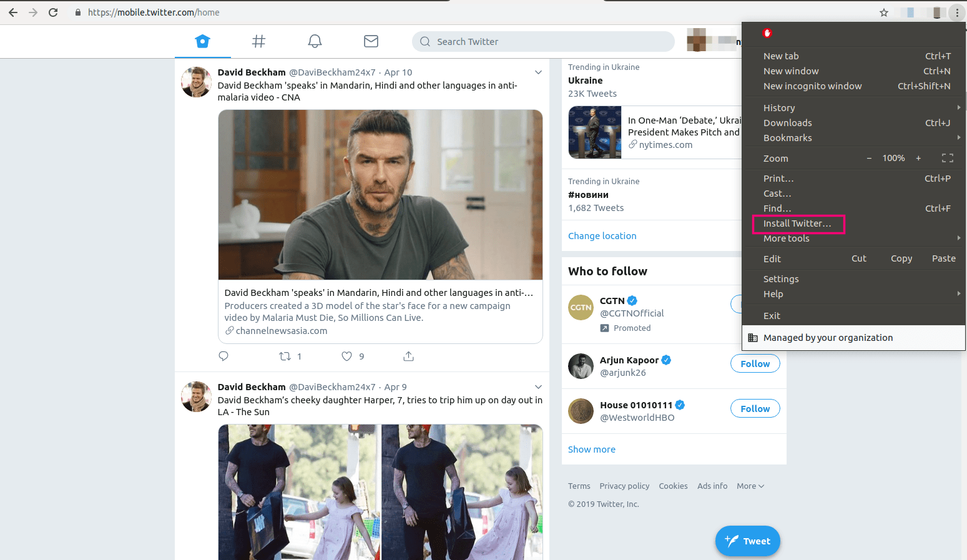Like the David Beckham malaria video tweet
Screen dimensions: 967x560
(346, 356)
